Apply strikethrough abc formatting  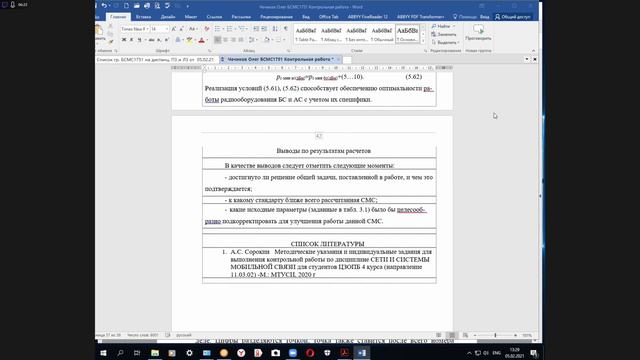151,40
